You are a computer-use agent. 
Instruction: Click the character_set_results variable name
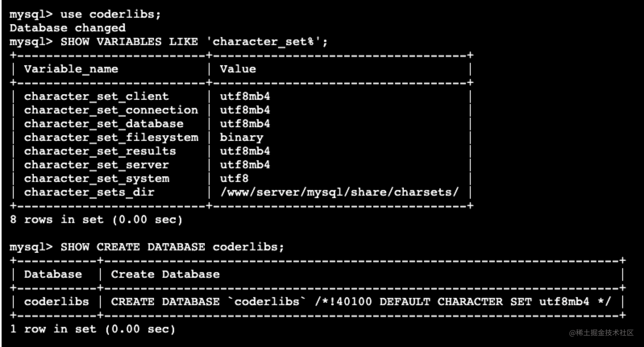[100, 151]
